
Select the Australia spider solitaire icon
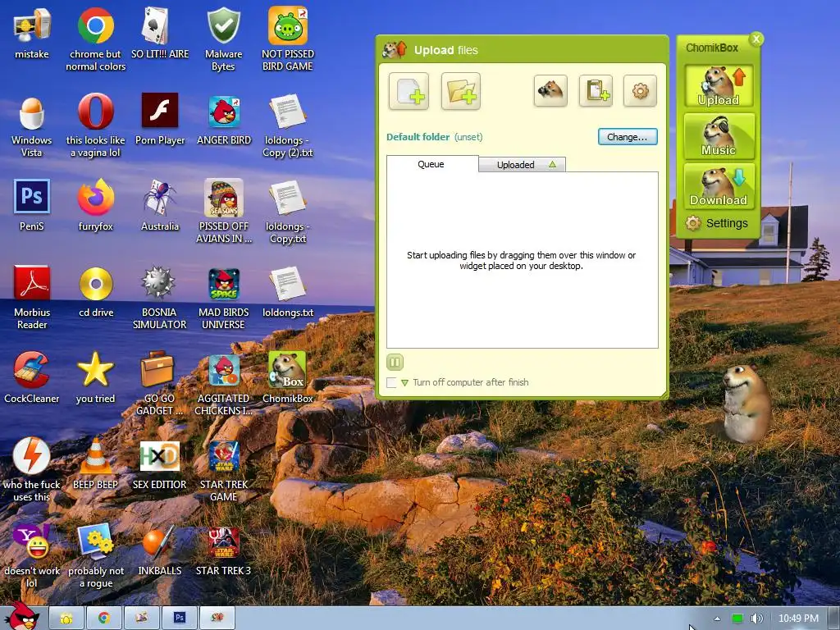point(160,206)
